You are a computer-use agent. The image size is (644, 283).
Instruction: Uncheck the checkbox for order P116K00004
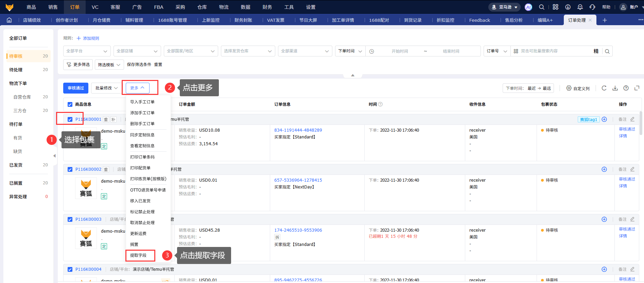70,269
